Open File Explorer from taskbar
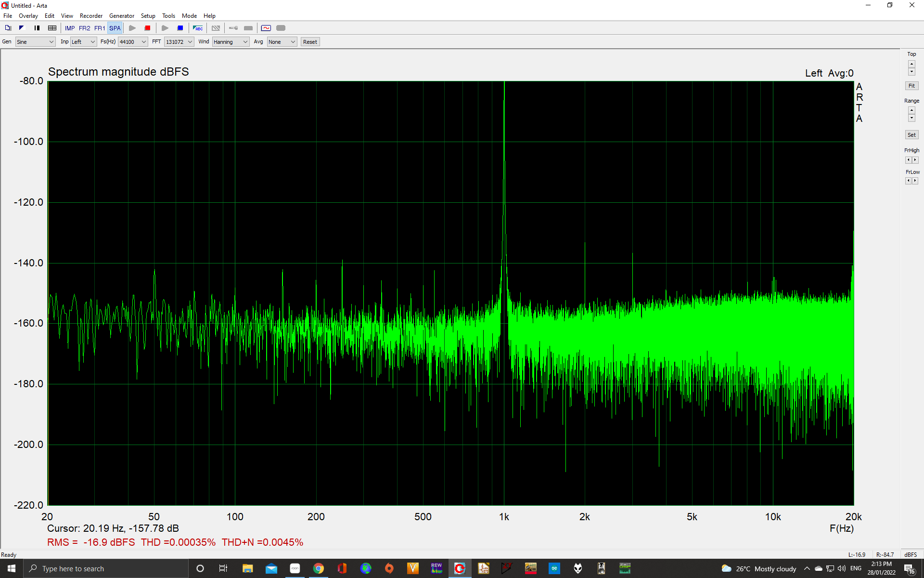924x578 pixels. 247,568
